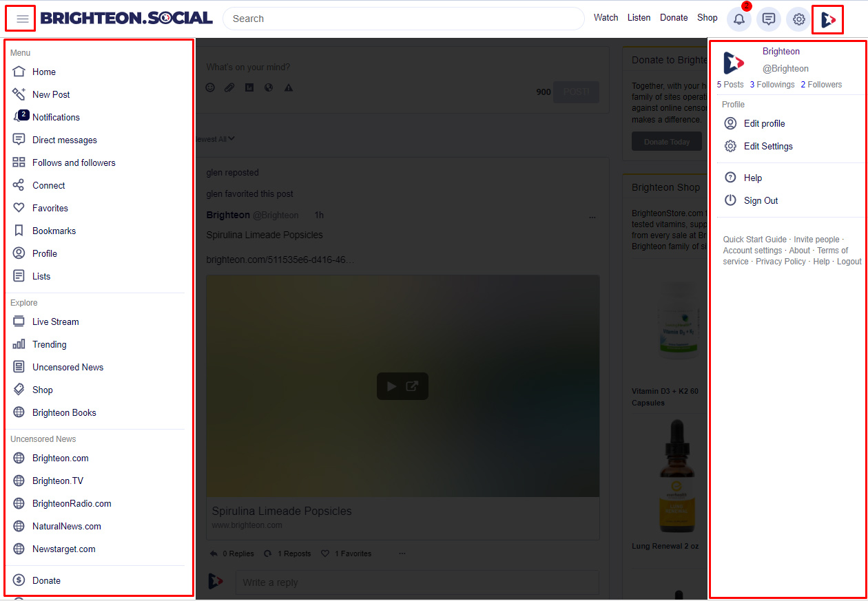The image size is (868, 601).
Task: Click the Donate Today button
Action: 667,142
